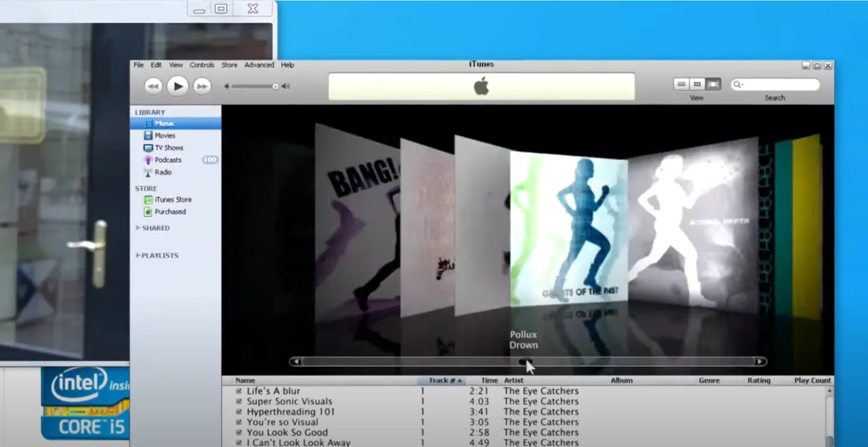The width and height of the screenshot is (868, 447).
Task: Click the volume high speaker icon
Action: click(286, 86)
